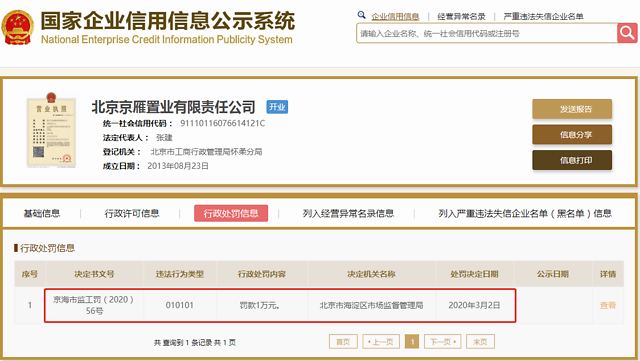This screenshot has width=640, height=361.
Task: Switch to the 基础信息 tab
Action: click(x=42, y=213)
